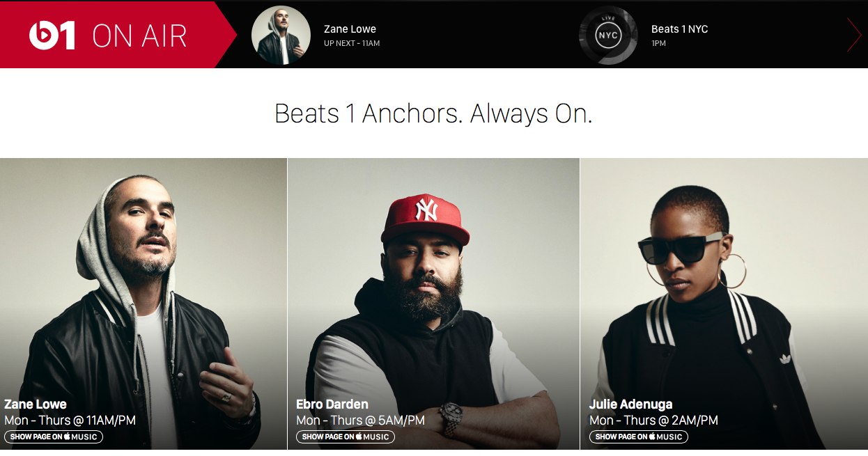Click the ON AIR red banner
This screenshot has width=868, height=456.
point(118,35)
